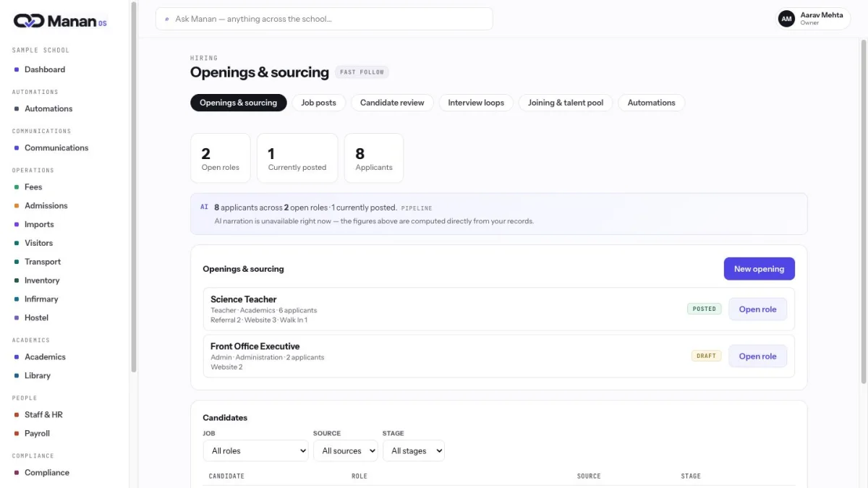Go to Automations in sidebar
The image size is (868, 488).
[x=48, y=108]
